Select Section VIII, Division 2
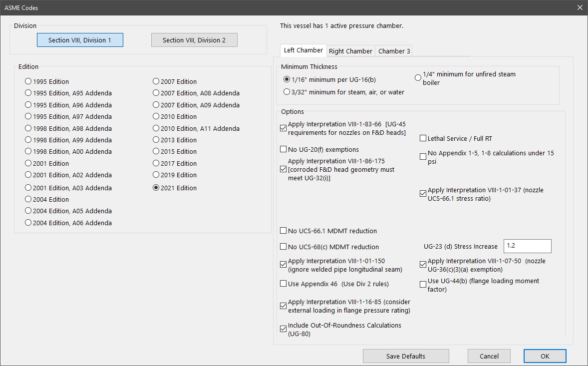This screenshot has height=366, width=588. [x=194, y=40]
